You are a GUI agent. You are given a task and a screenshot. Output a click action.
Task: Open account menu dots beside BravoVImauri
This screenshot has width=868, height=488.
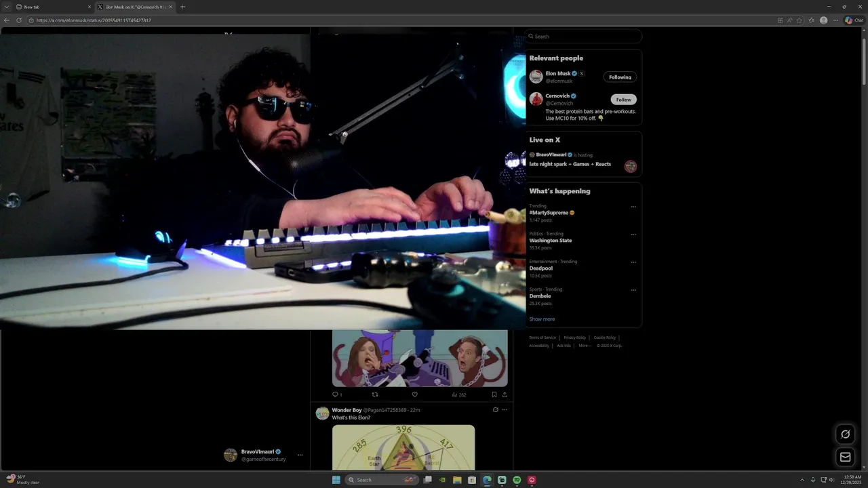(300, 455)
